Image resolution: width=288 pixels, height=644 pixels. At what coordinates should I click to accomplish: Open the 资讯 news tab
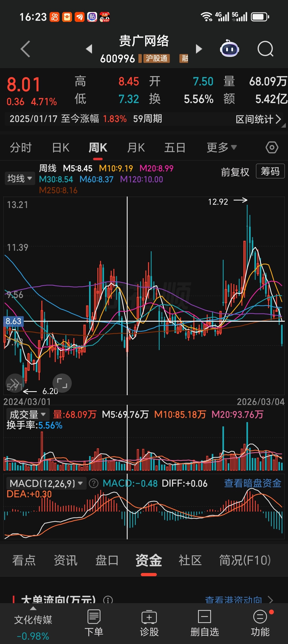pyautogui.click(x=66, y=560)
